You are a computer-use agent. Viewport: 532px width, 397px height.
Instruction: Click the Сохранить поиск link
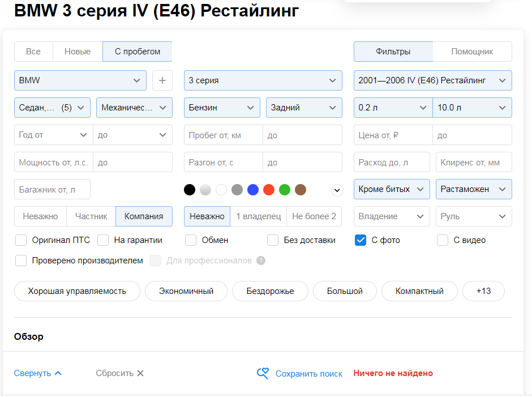(x=309, y=374)
